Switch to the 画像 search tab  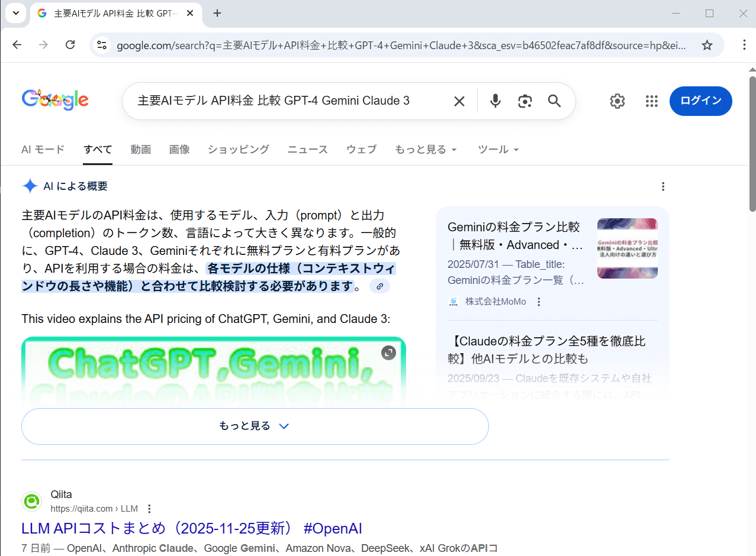coord(179,150)
